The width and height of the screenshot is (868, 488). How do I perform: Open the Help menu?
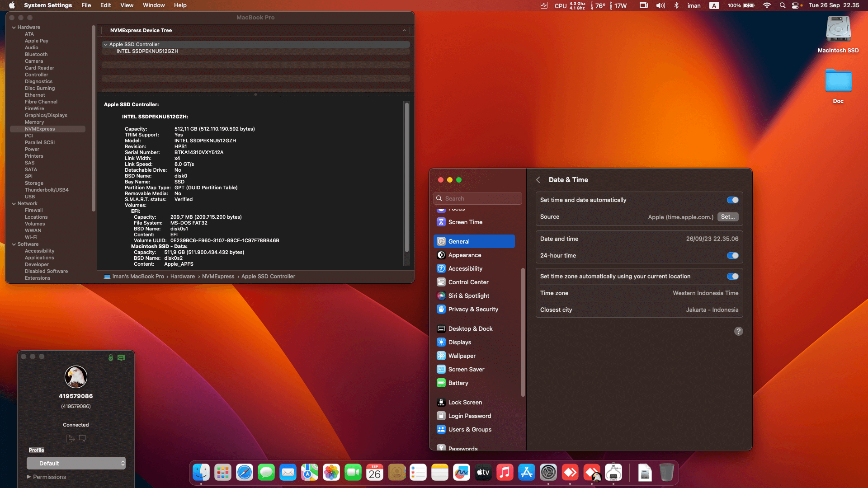[x=180, y=5]
